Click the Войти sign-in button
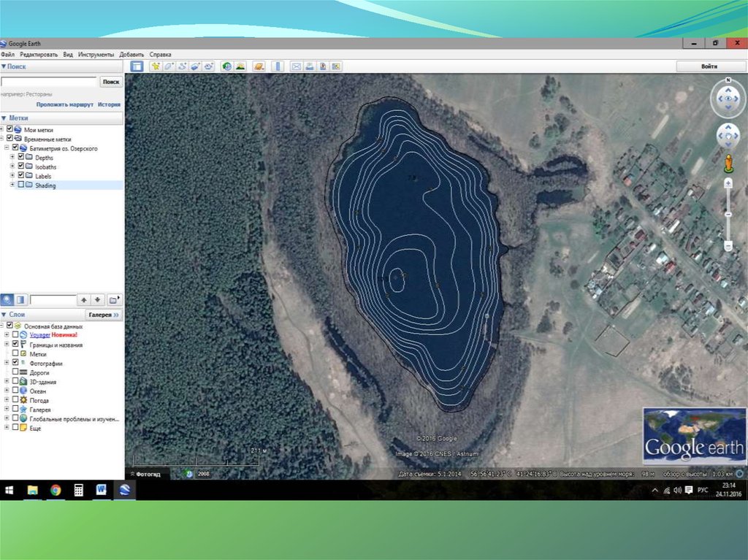This screenshot has width=748, height=560. (709, 66)
